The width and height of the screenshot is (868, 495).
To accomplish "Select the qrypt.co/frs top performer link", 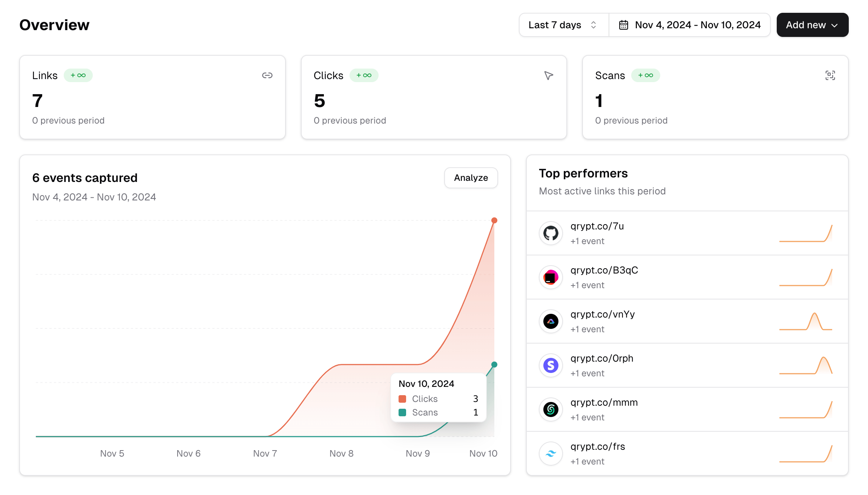I will [x=688, y=454].
